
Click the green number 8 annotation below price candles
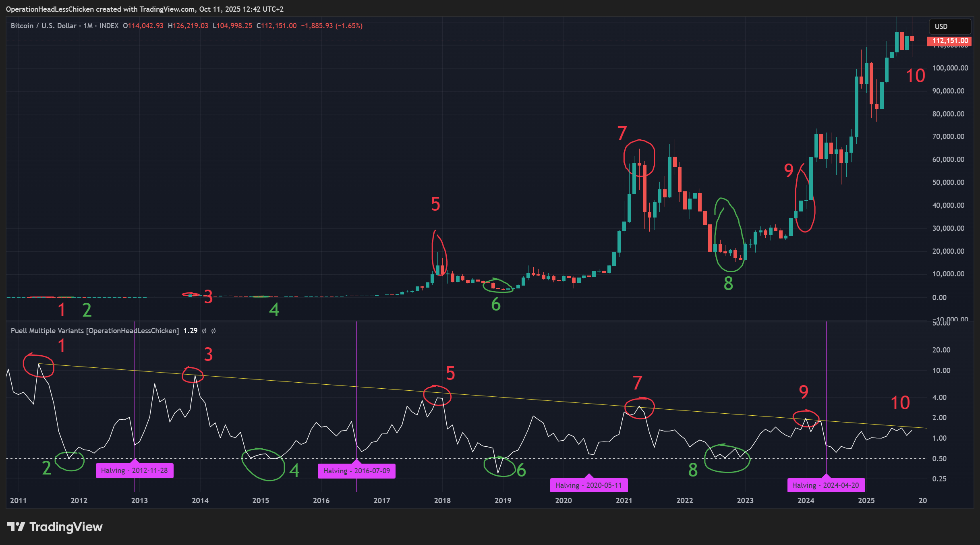pyautogui.click(x=728, y=284)
